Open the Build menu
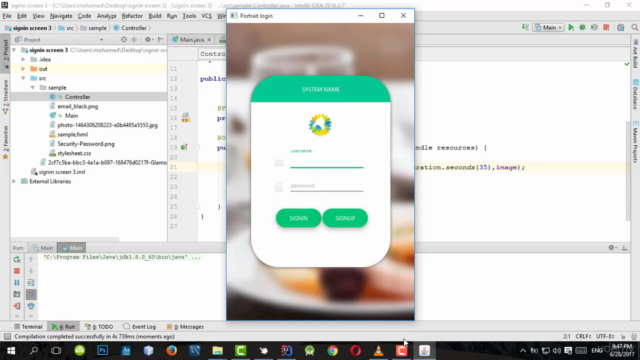 (155, 16)
